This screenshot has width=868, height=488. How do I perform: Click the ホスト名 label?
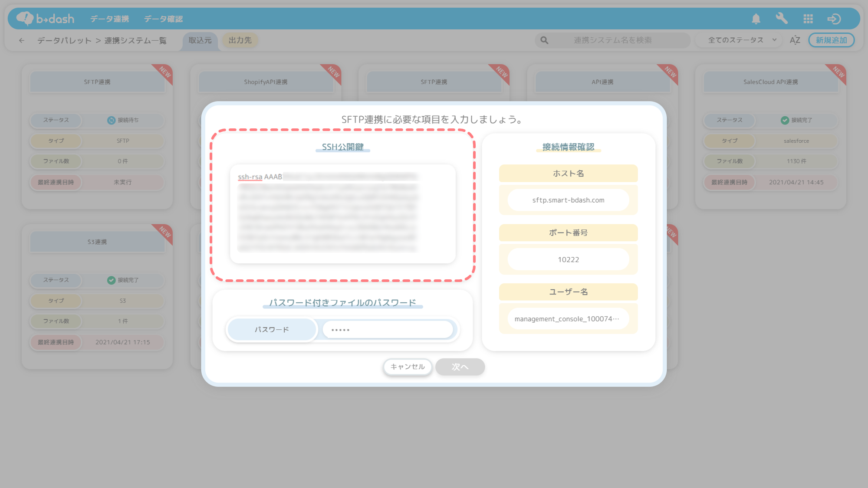click(x=569, y=174)
